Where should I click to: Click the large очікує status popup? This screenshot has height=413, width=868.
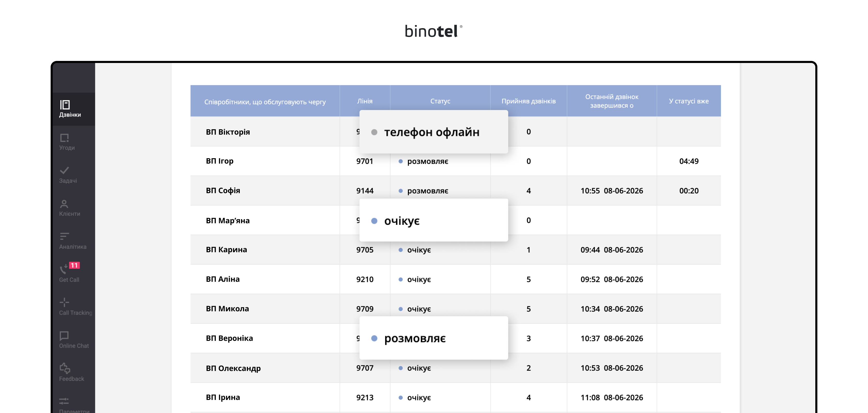pyautogui.click(x=434, y=220)
